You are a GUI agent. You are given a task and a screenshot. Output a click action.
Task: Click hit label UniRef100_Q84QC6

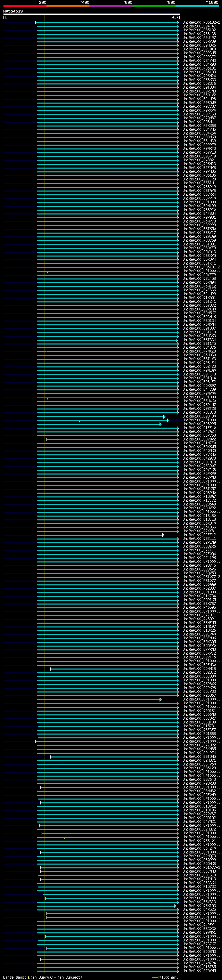[199, 347]
